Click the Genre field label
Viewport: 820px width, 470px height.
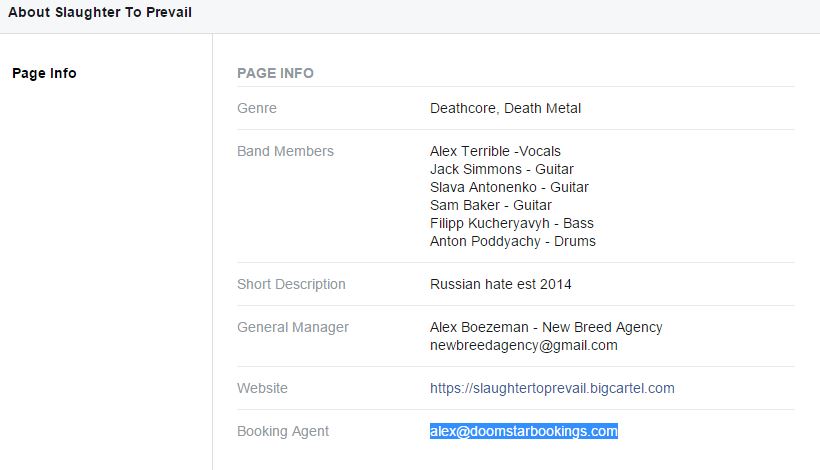(x=257, y=108)
